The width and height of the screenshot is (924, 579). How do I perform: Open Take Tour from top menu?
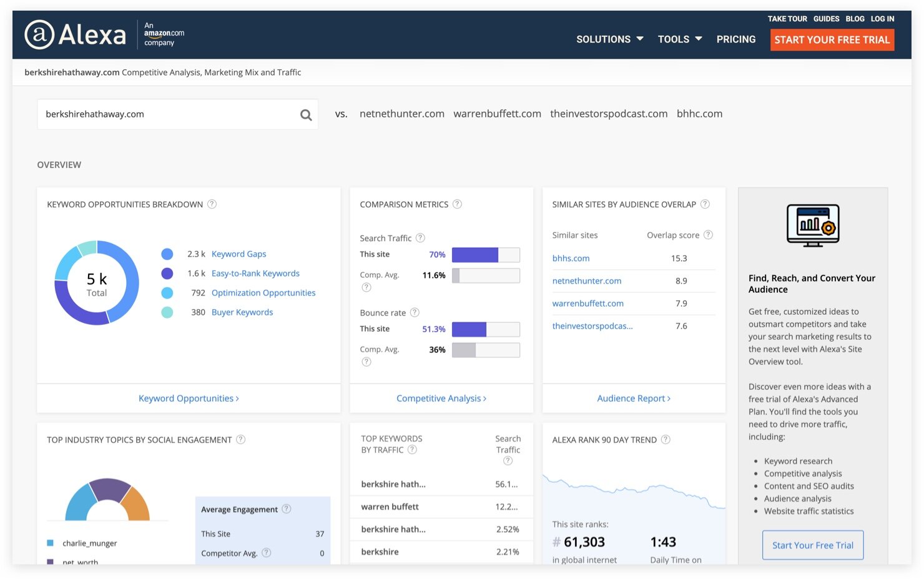coord(787,19)
